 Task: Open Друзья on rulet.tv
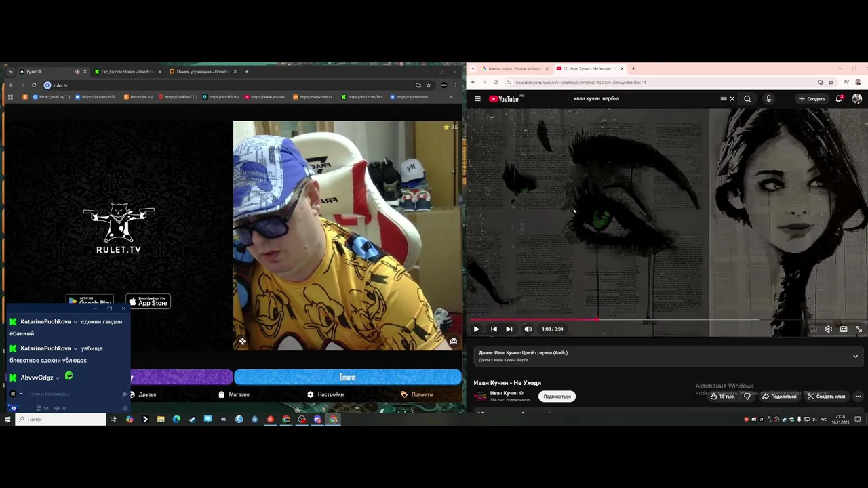click(142, 394)
